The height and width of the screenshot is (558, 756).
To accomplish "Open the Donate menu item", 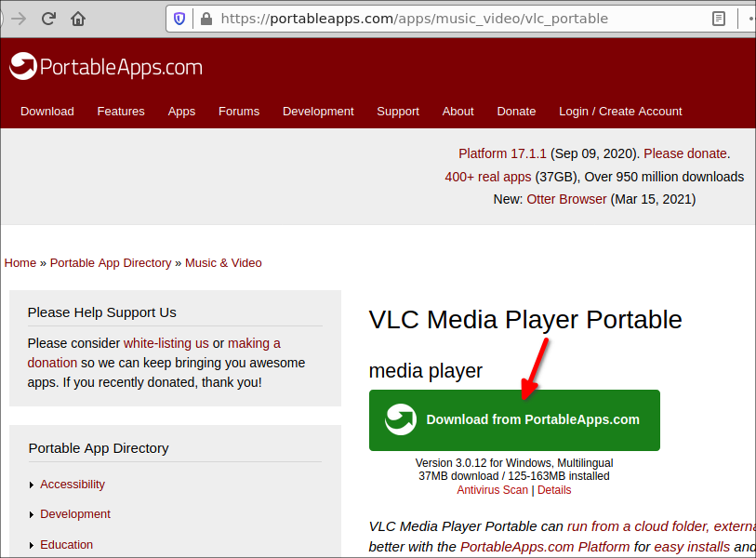I will point(516,112).
